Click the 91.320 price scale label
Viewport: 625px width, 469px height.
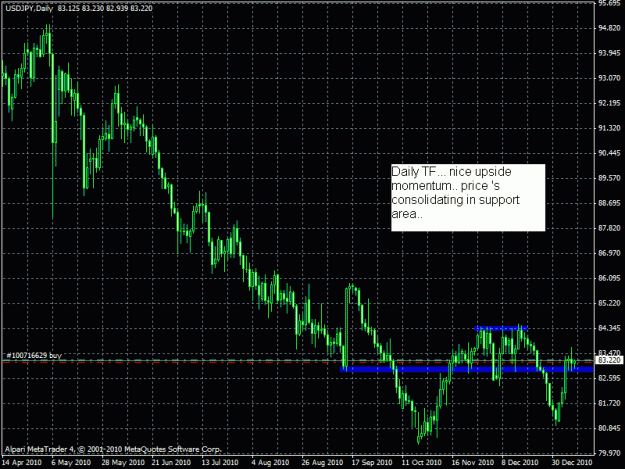[x=609, y=128]
